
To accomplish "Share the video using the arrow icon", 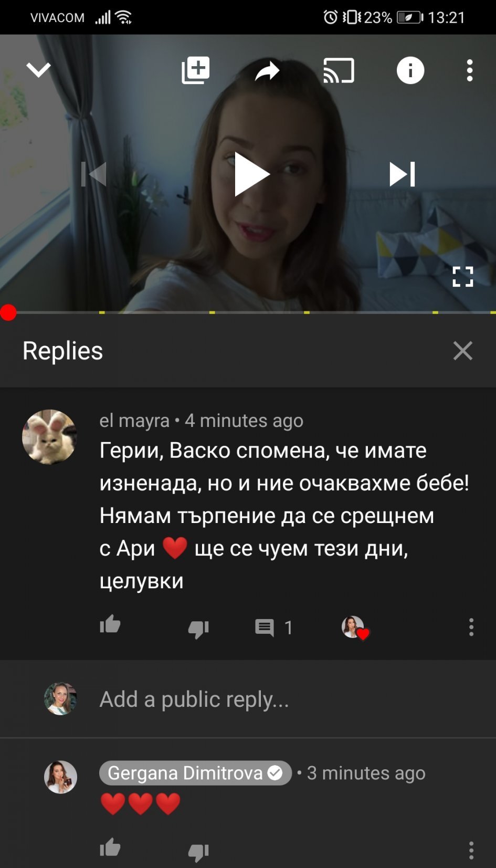I will (267, 71).
